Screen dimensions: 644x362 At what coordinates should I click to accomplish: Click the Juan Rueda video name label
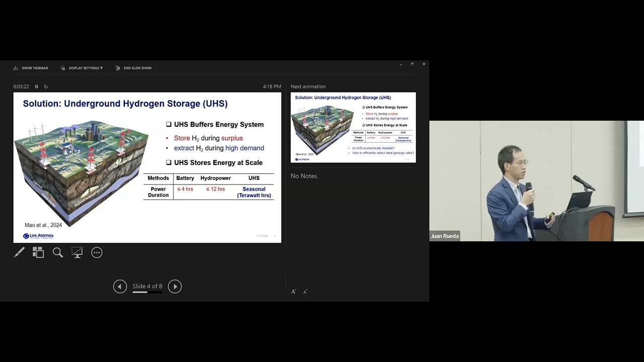tap(445, 236)
